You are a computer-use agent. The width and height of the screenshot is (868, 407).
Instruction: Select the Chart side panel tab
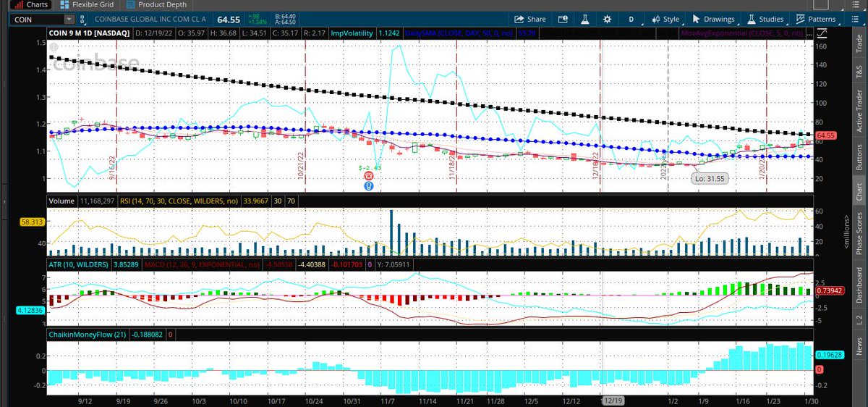(x=859, y=191)
